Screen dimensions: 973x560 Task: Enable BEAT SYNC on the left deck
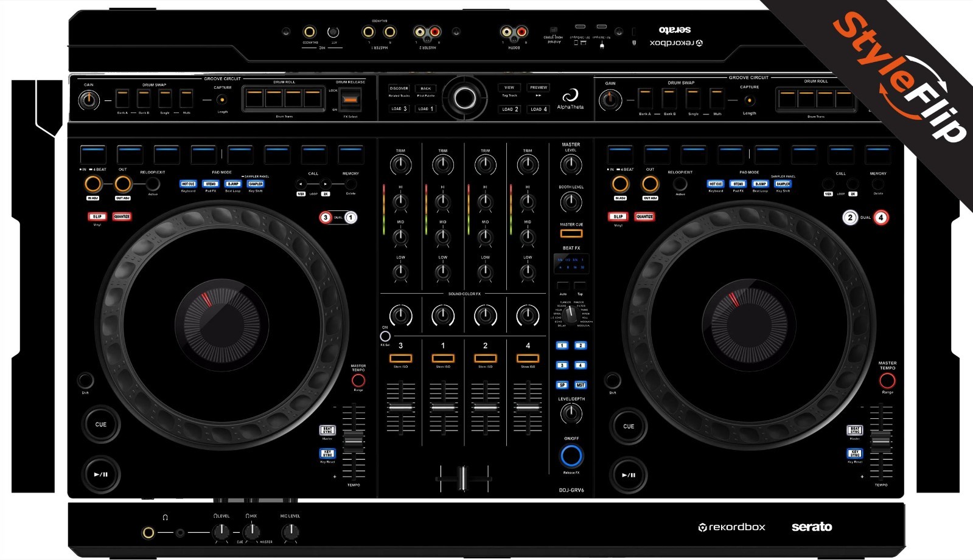coord(327,430)
